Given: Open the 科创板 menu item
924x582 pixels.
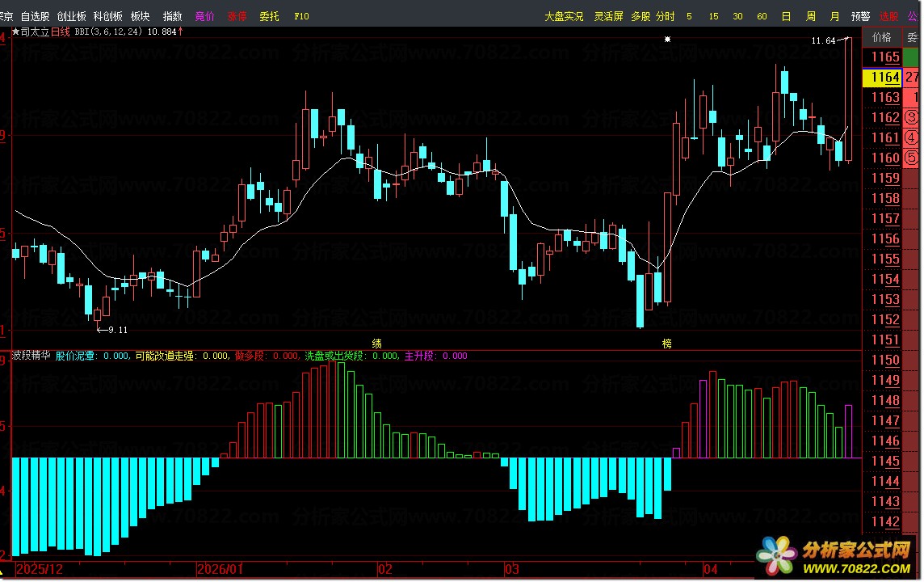Looking at the screenshot, I should coord(108,16).
